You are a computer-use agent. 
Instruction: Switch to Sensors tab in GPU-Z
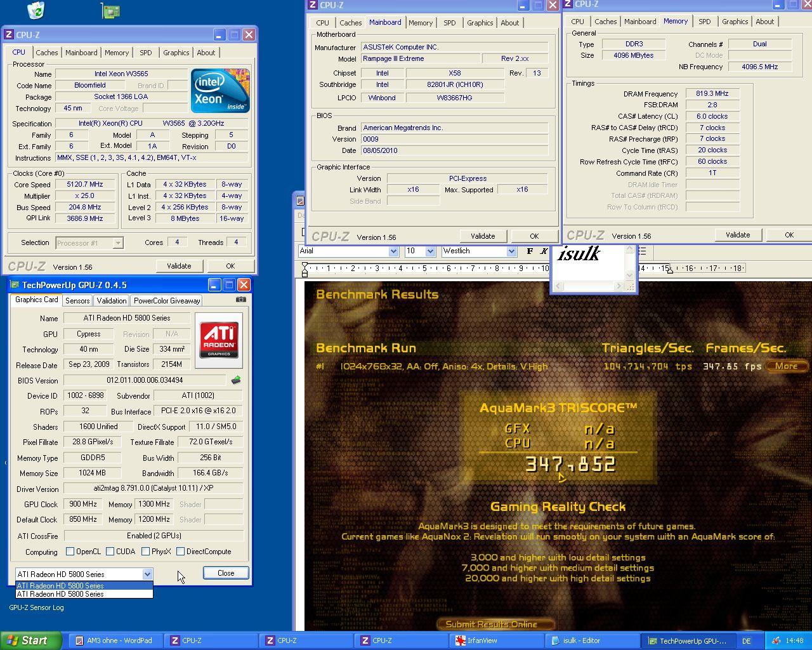77,301
